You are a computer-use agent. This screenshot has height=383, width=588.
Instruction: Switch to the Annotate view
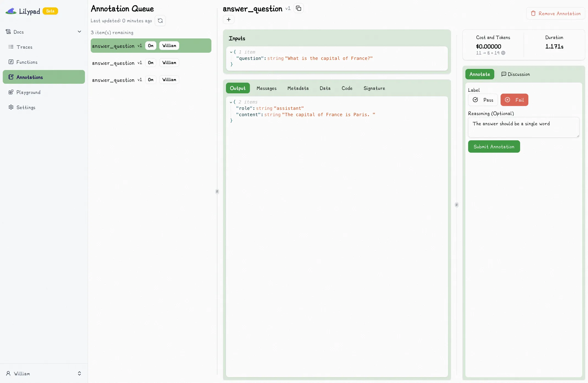480,74
